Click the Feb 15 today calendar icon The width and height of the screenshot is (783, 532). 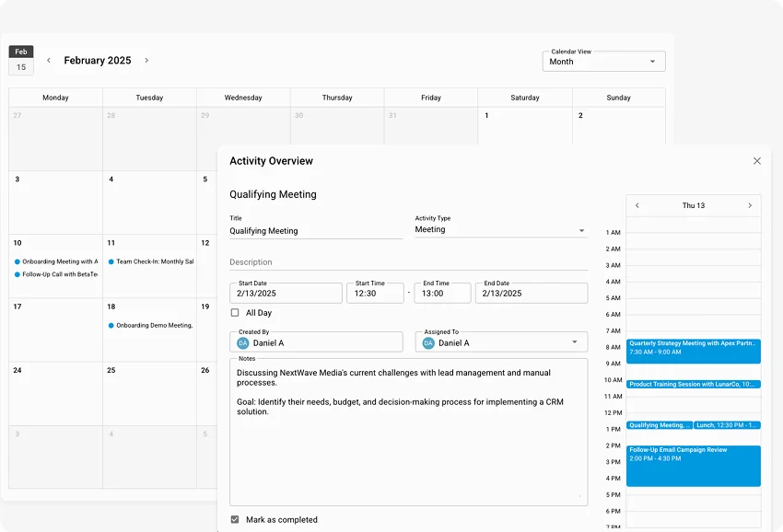[21, 61]
